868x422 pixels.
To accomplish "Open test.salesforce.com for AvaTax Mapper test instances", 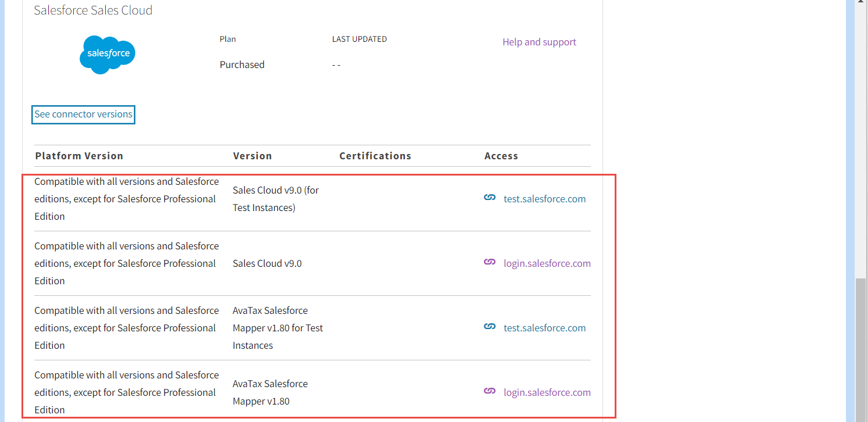I will tap(544, 328).
